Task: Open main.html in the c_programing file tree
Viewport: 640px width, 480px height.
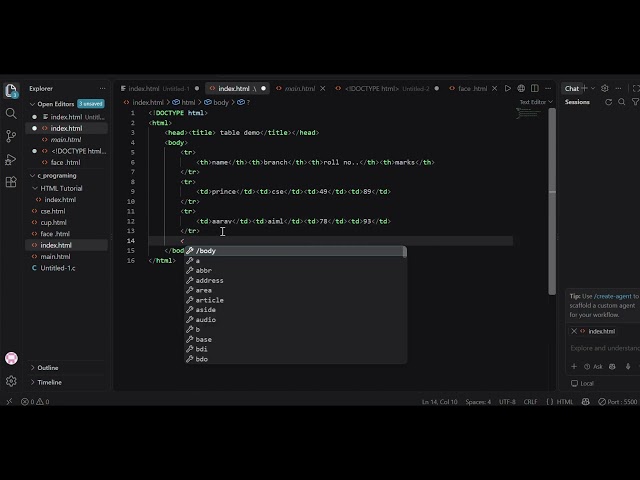Action: click(67, 256)
